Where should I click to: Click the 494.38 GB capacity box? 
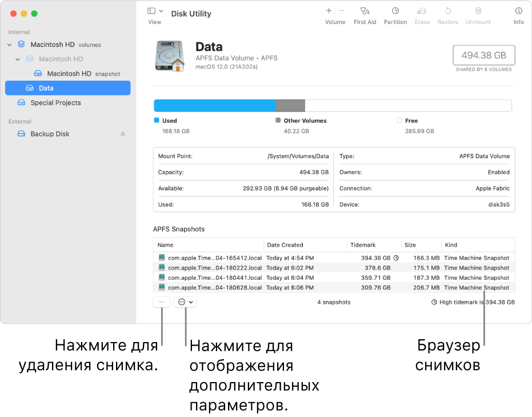(484, 55)
